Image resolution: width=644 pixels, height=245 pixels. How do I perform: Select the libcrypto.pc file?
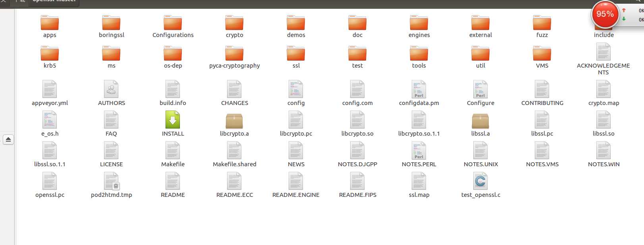point(296,120)
